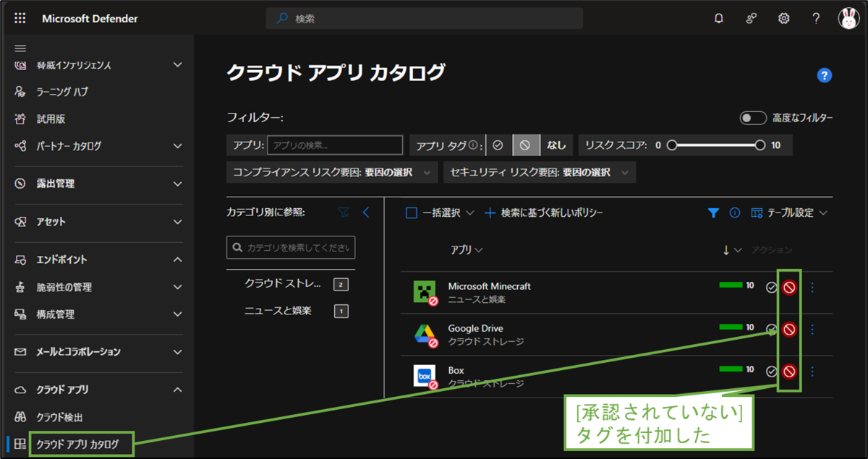The height and width of the screenshot is (459, 868).
Task: Open the rabbit user profile avatar
Action: click(x=848, y=19)
